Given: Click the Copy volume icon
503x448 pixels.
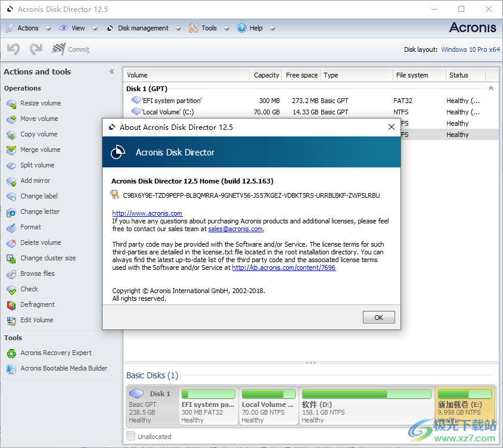Looking at the screenshot, I should [x=11, y=135].
